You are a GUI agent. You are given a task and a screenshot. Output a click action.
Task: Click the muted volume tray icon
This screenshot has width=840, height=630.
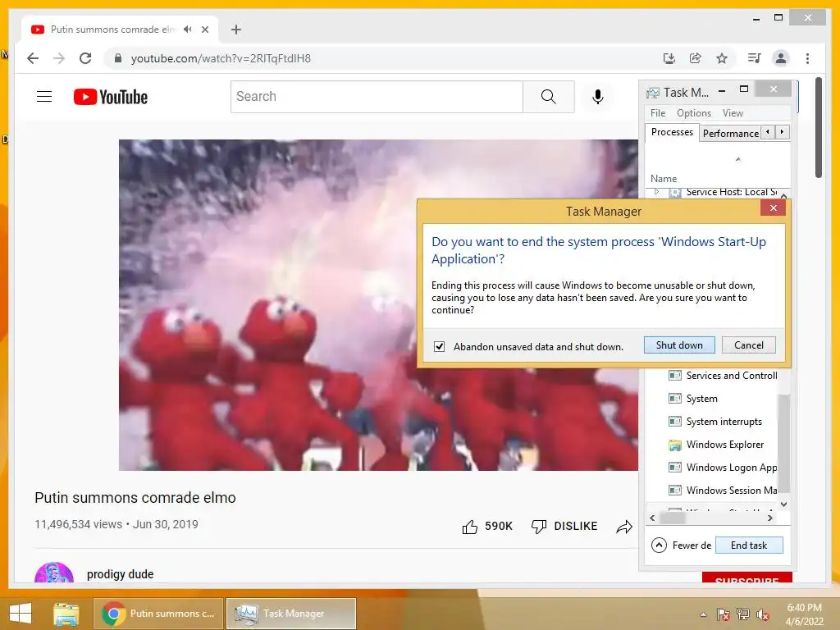762,614
